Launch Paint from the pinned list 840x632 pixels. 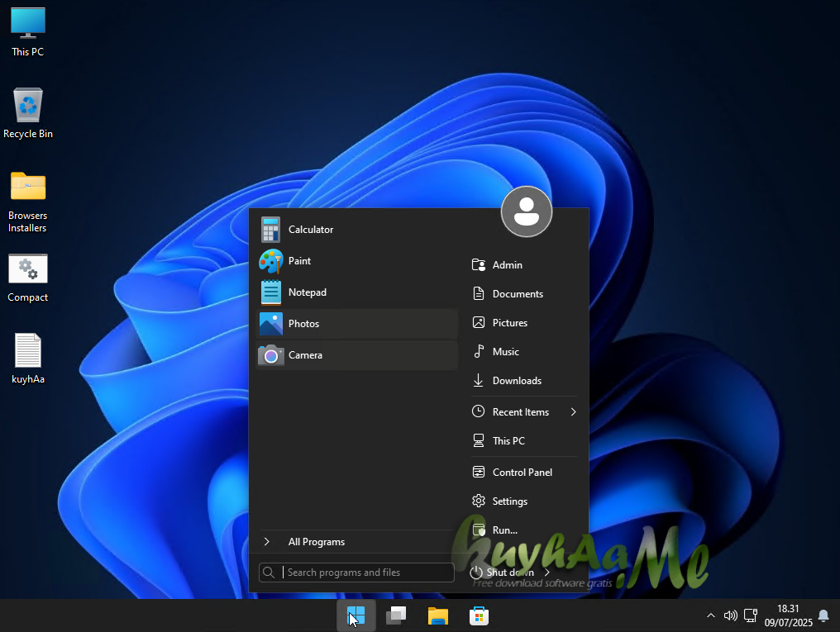coord(356,261)
